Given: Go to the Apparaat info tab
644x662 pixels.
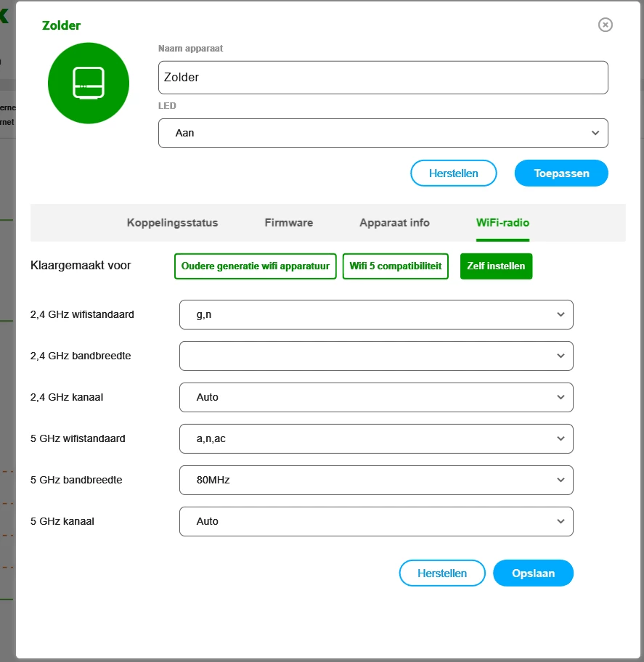Looking at the screenshot, I should [394, 223].
